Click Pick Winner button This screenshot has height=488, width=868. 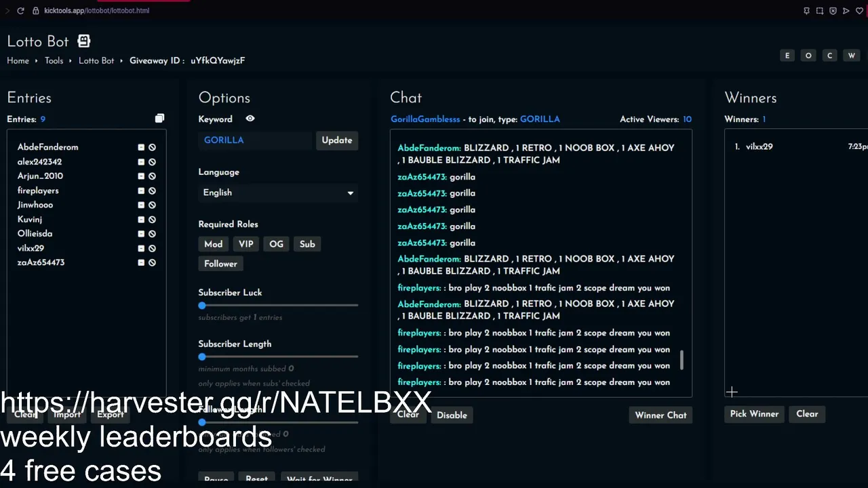(x=754, y=414)
